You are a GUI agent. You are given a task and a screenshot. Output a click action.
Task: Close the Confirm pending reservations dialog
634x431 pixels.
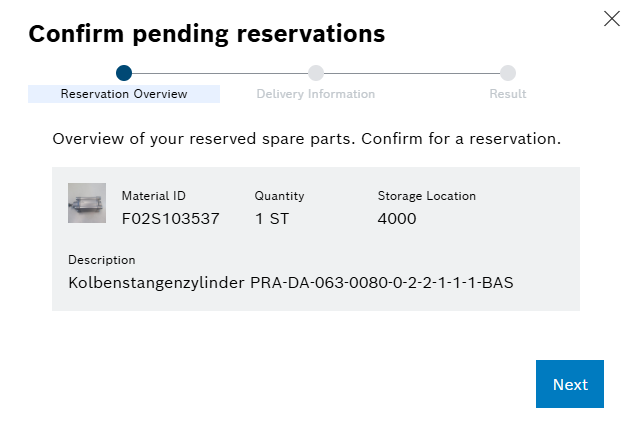tap(612, 18)
